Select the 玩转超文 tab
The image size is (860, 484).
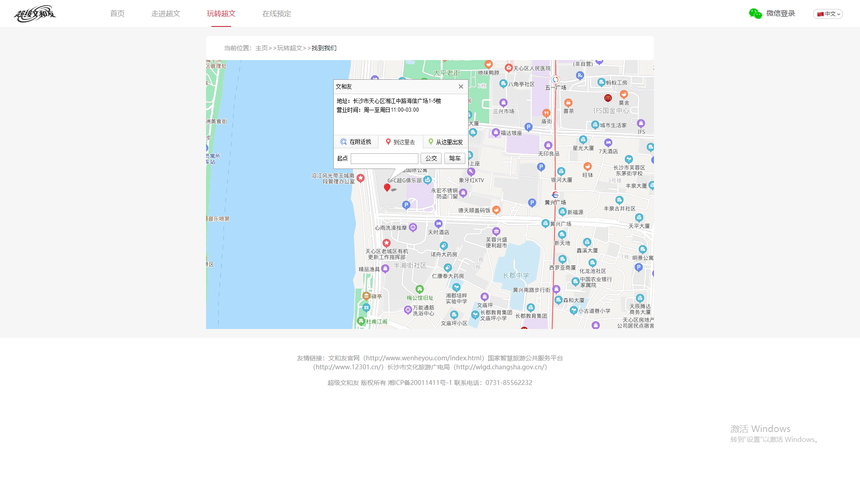pos(221,14)
